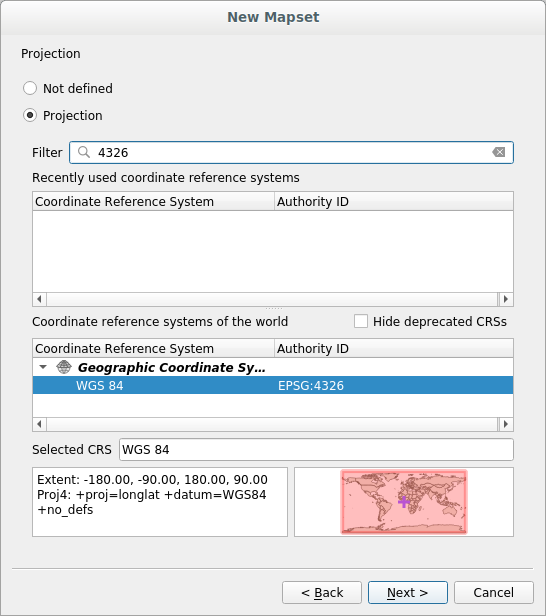Click right scroll arrow of world CRS list

pyautogui.click(x=506, y=424)
